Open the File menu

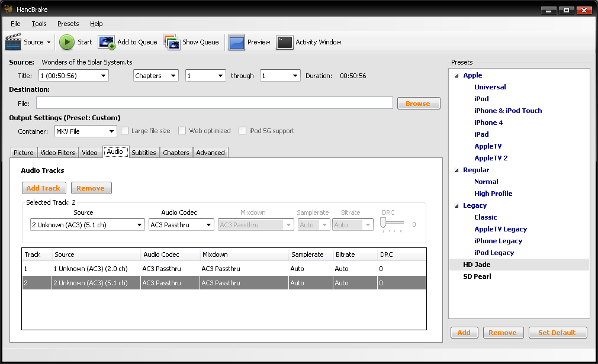[x=15, y=24]
